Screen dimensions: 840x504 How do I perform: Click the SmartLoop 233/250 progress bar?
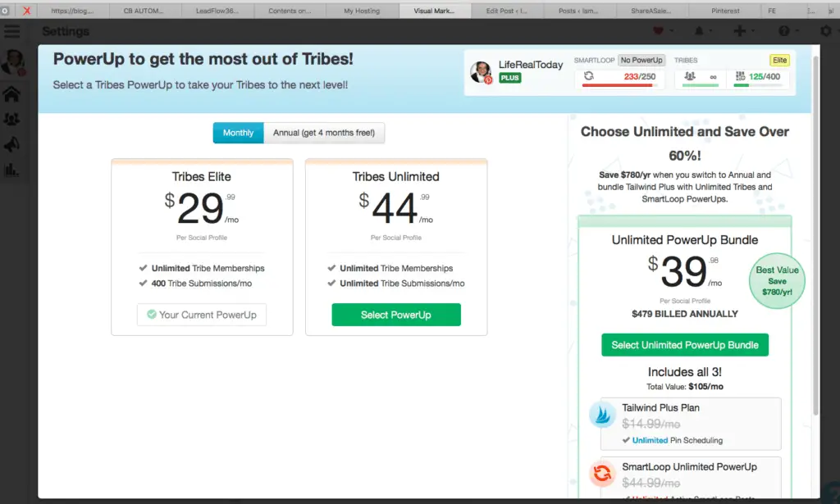(x=620, y=85)
